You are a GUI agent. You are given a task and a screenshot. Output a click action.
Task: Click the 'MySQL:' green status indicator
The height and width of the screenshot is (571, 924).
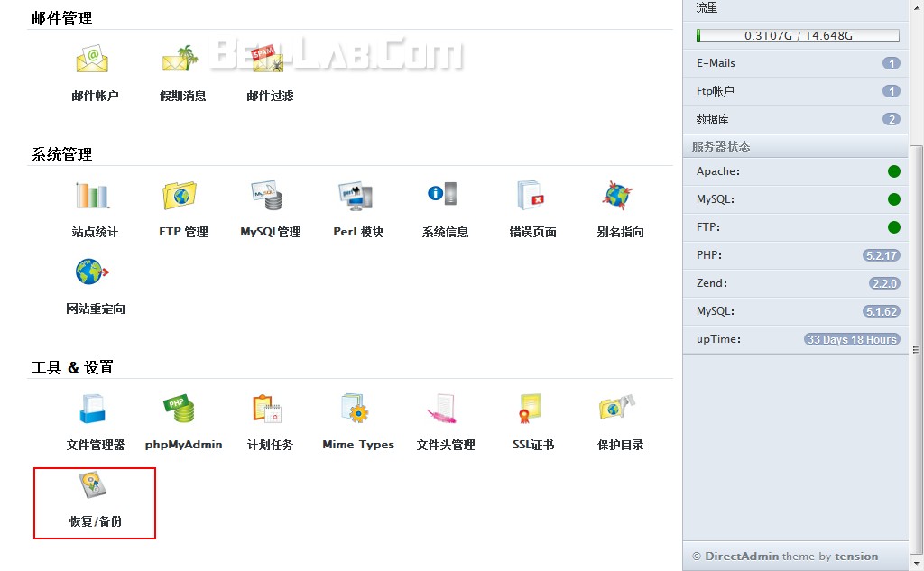tap(894, 199)
